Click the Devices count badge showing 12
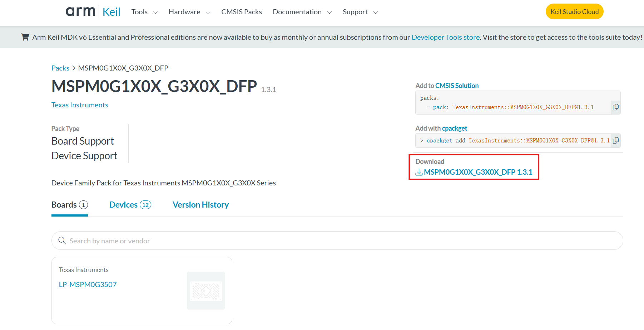Viewport: 644px width, 330px height. pos(145,204)
